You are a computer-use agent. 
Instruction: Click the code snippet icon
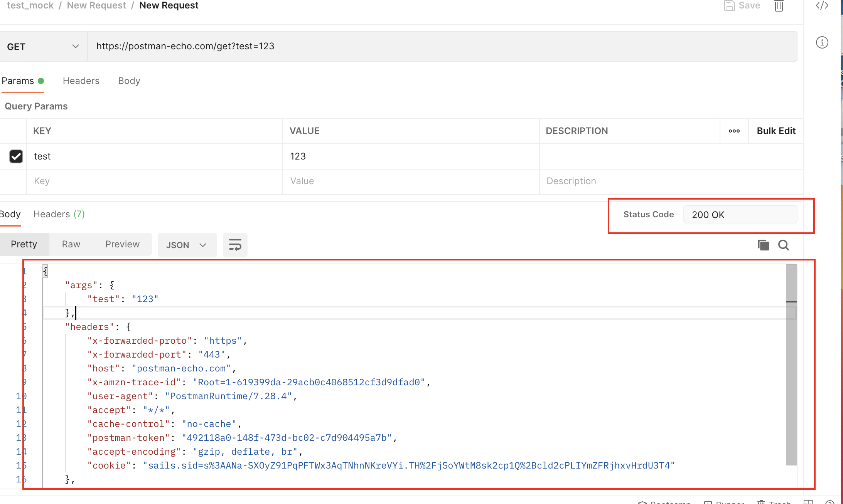[x=822, y=5]
